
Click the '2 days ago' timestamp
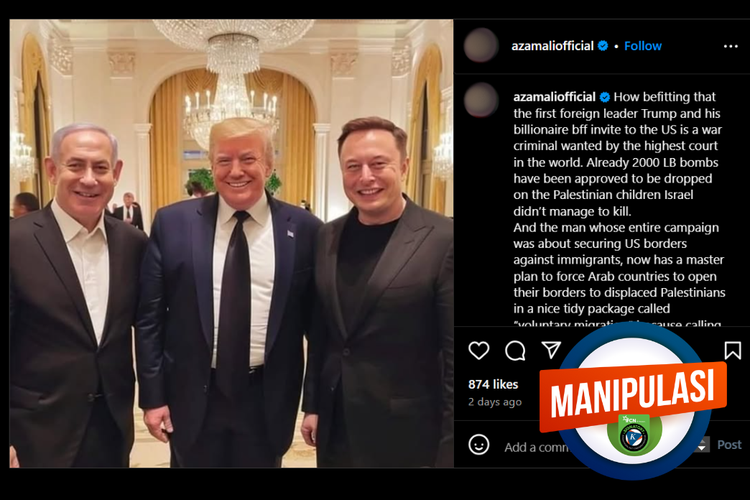pyautogui.click(x=495, y=402)
